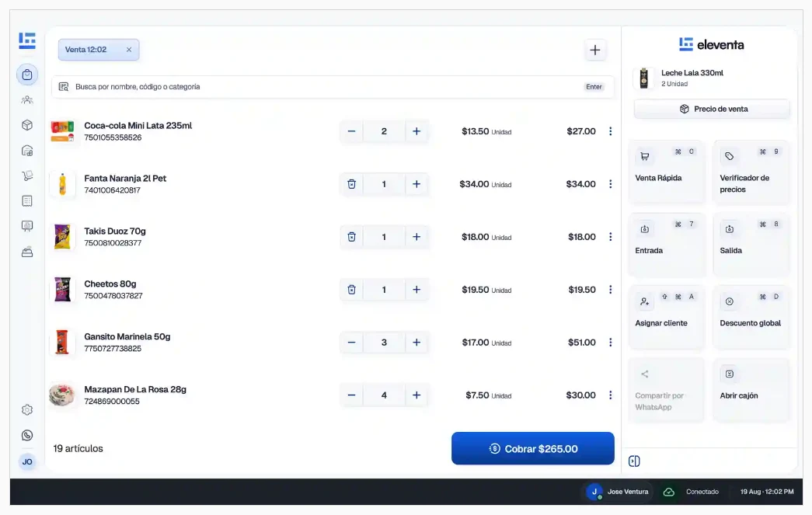Image resolution: width=812 pixels, height=515 pixels.
Task: Open options menu for Cheetos 80g
Action: (611, 290)
